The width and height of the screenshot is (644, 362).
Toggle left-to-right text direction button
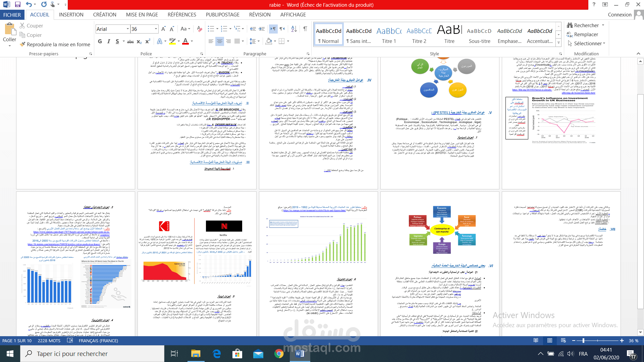[273, 29]
